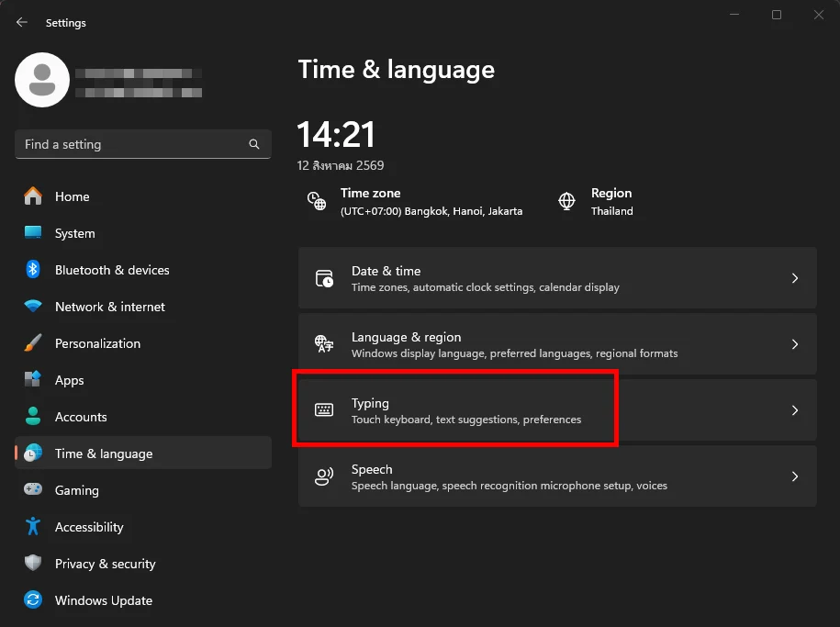
Task: Click the Find a setting field
Action: (x=143, y=144)
